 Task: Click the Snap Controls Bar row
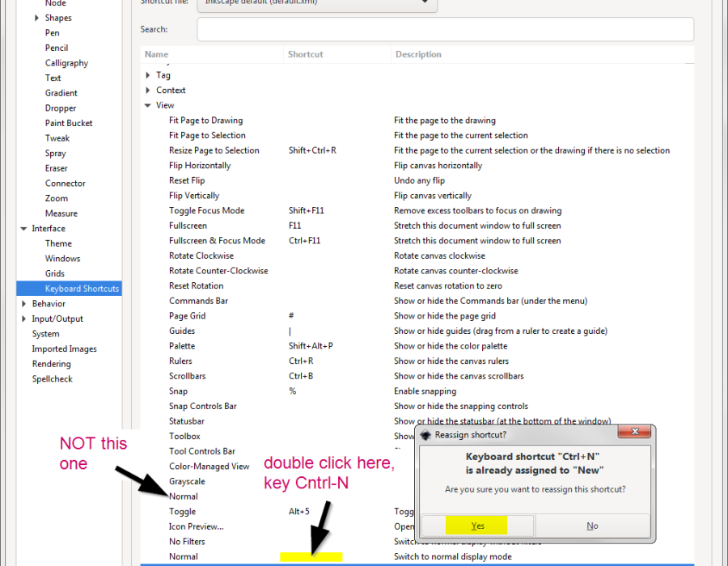point(417,407)
